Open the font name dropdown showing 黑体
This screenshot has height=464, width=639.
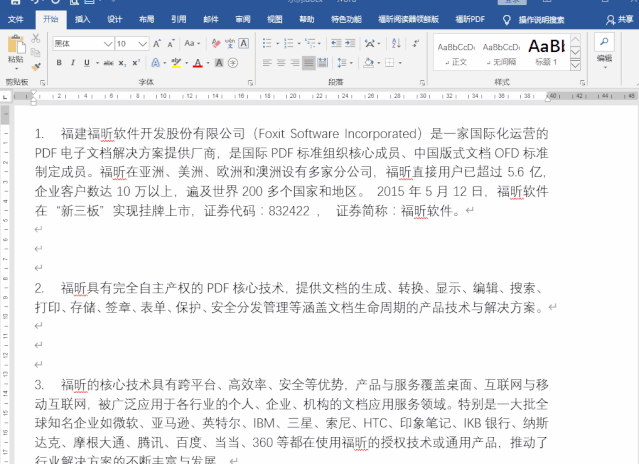tap(108, 44)
